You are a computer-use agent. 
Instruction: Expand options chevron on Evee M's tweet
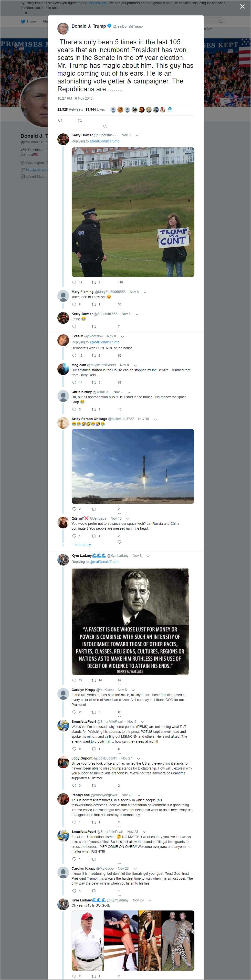122,336
